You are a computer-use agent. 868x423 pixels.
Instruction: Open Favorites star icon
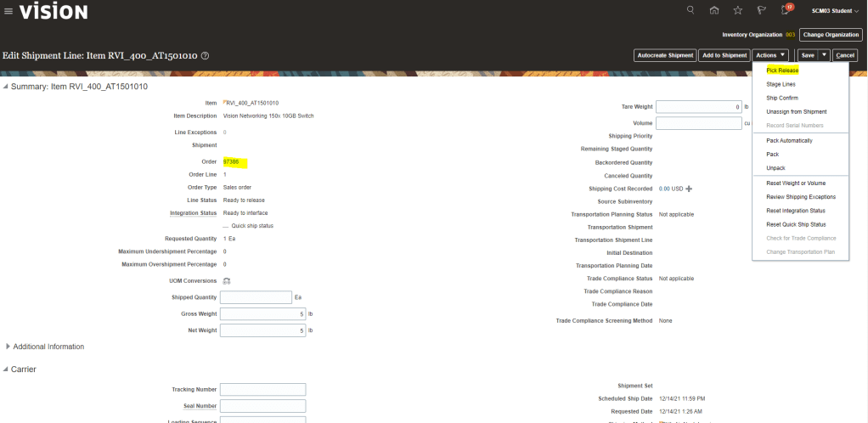click(737, 11)
